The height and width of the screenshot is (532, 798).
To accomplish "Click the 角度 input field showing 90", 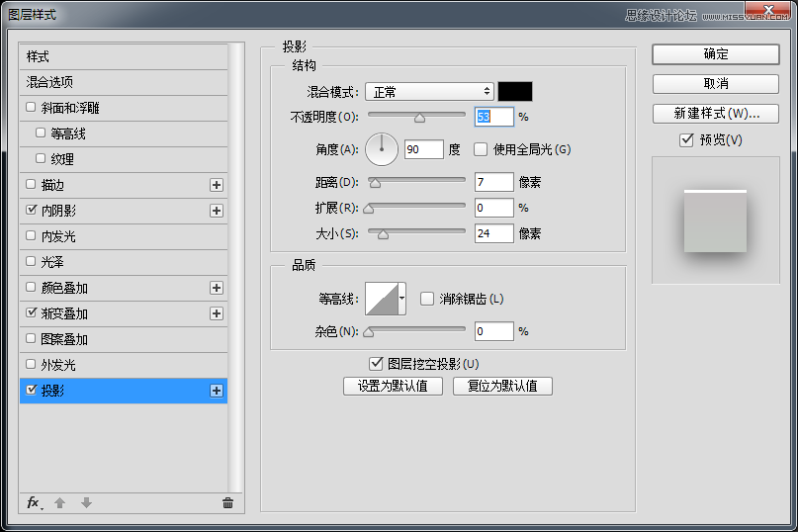I will tap(424, 149).
